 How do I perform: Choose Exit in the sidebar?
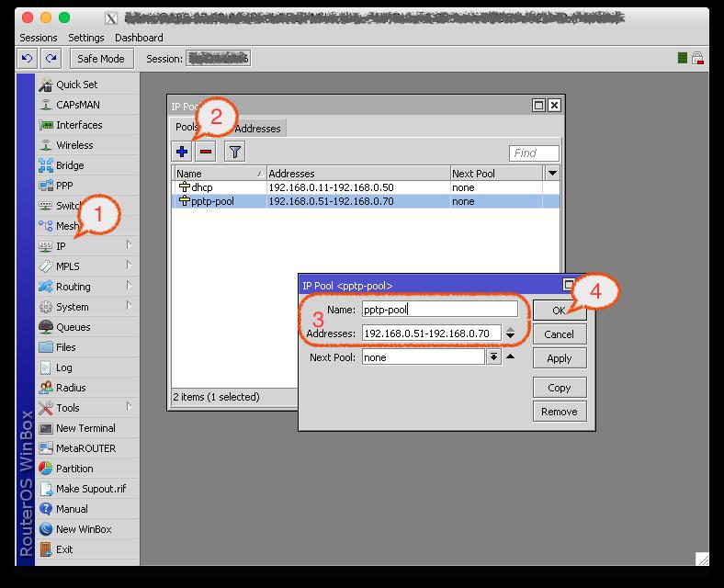87,549
